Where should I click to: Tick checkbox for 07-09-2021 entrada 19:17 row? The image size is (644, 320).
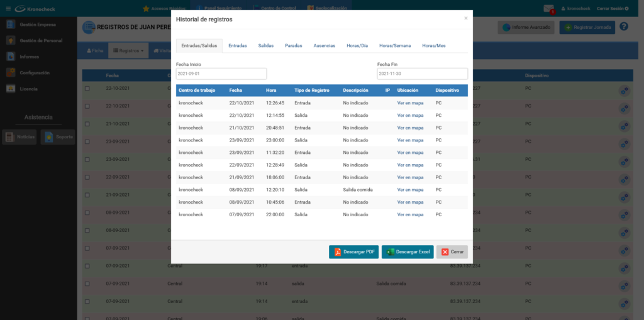87,266
